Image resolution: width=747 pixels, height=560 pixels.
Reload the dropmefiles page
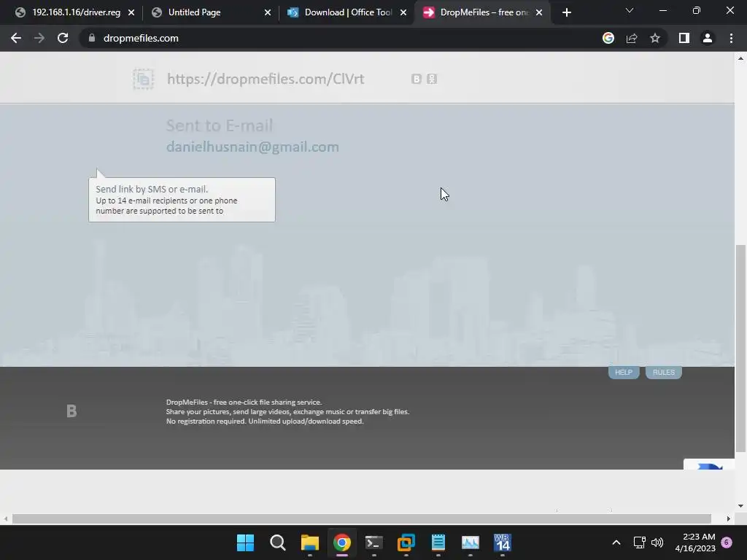(63, 38)
